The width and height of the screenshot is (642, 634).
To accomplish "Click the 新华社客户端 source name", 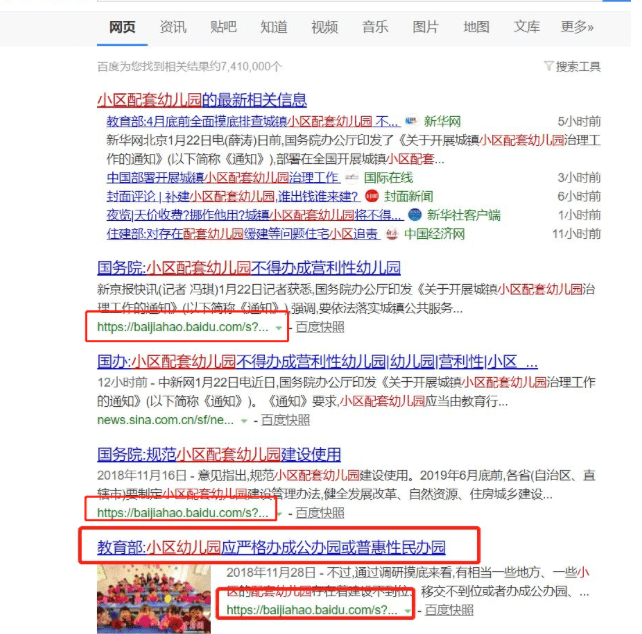I will click(x=464, y=215).
